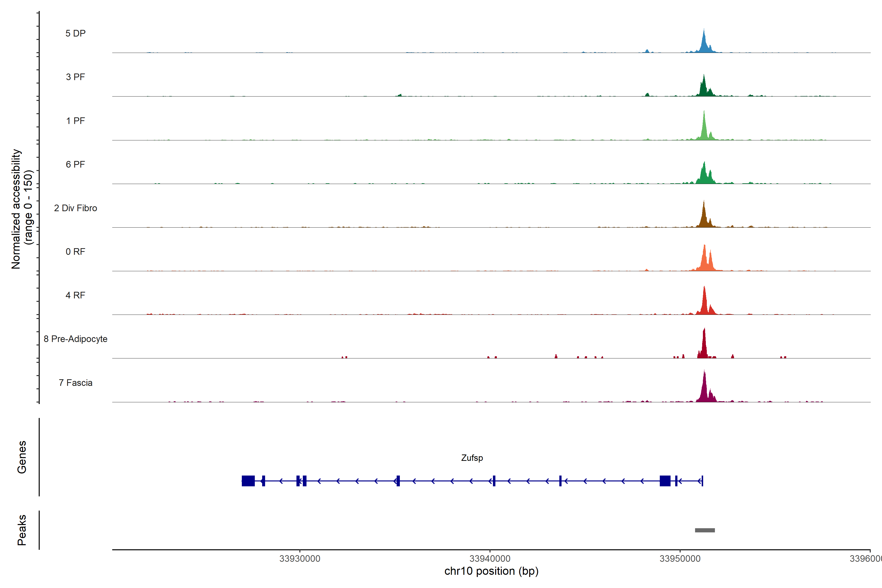Click the chr10 position (bp) axis title
The height and width of the screenshot is (588, 882).
[491, 571]
